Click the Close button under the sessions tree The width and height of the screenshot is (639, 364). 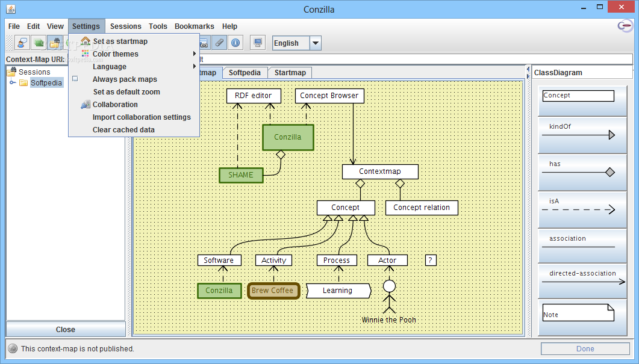coord(66,329)
